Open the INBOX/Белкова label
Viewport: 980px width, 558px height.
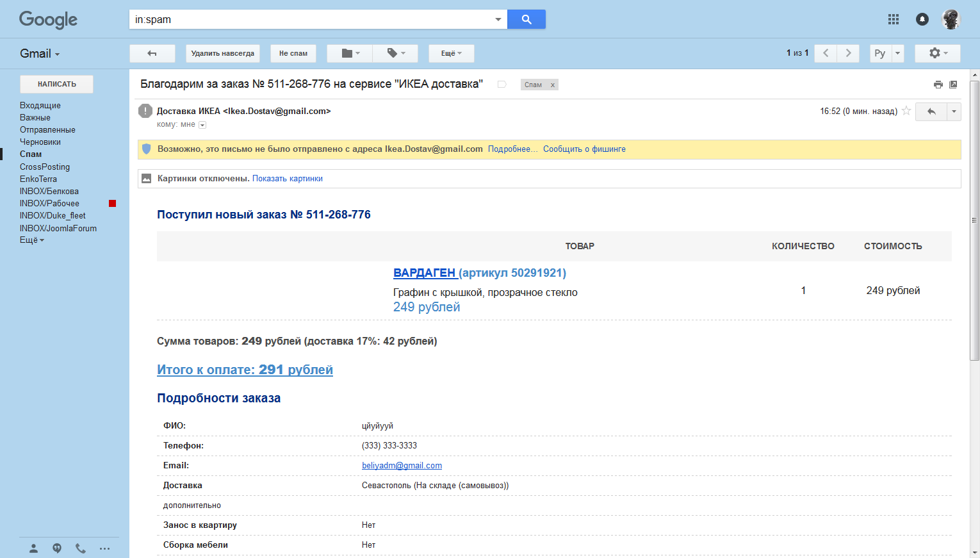point(49,191)
